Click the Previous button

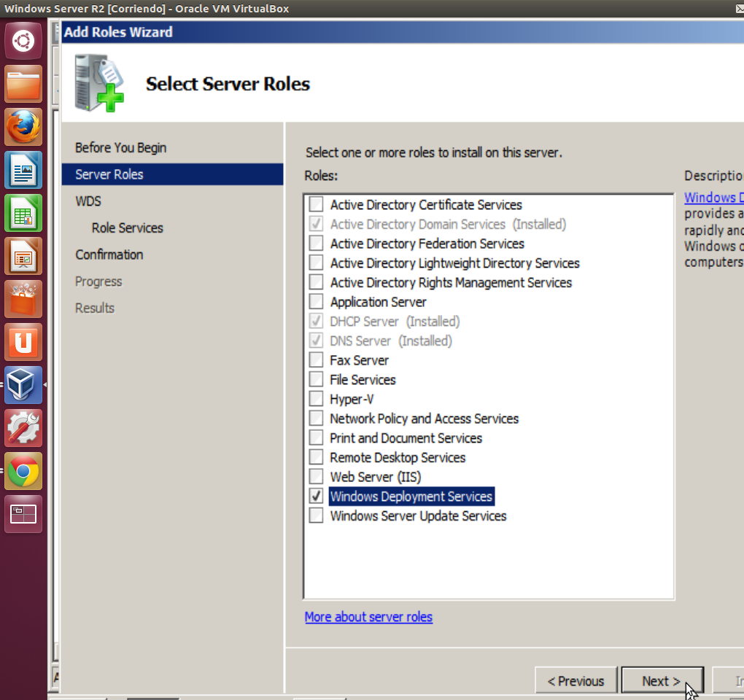pyautogui.click(x=576, y=680)
